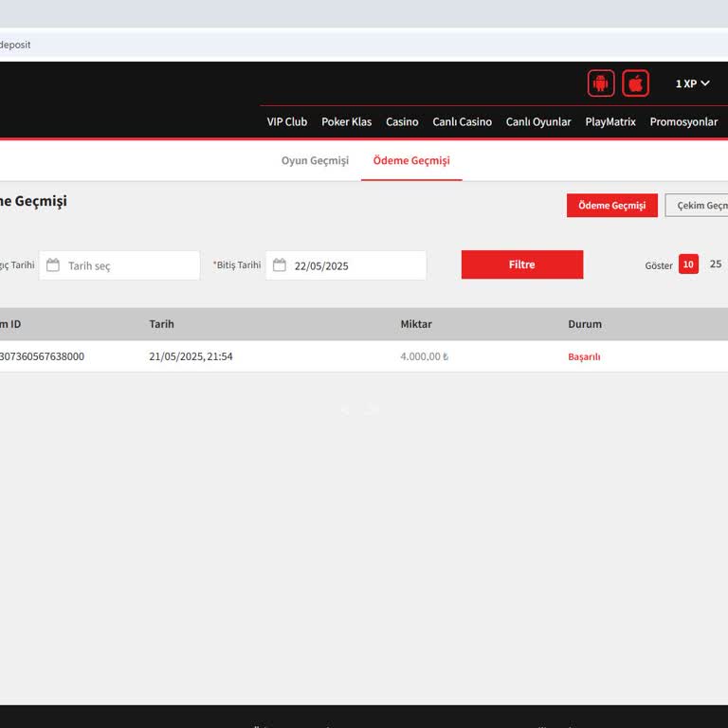The image size is (728, 728).
Task: Select Canlı Oyunlar in the navigation
Action: 538,122
